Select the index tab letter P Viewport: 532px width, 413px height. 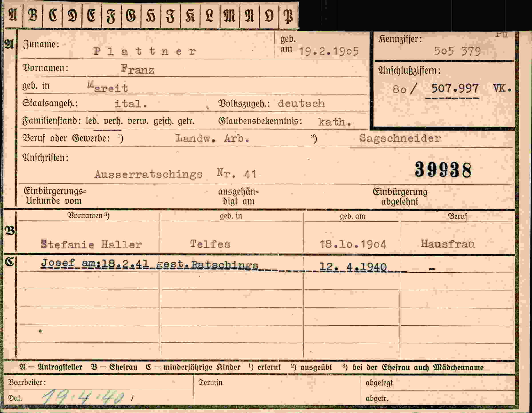tap(288, 17)
